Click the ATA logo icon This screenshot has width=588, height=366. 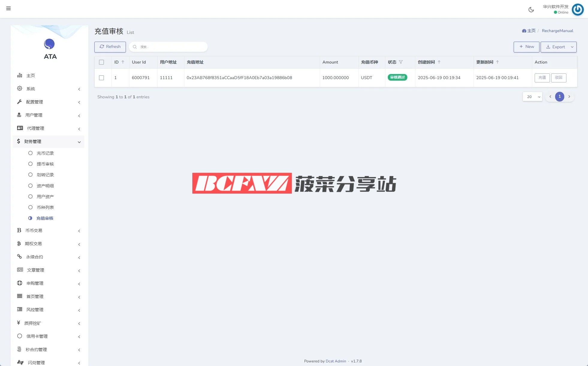pos(49,44)
